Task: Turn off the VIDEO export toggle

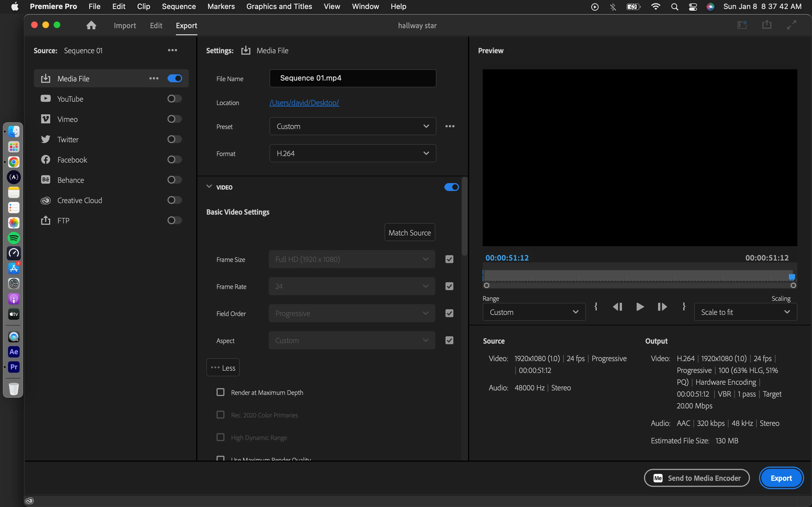Action: 451,187
